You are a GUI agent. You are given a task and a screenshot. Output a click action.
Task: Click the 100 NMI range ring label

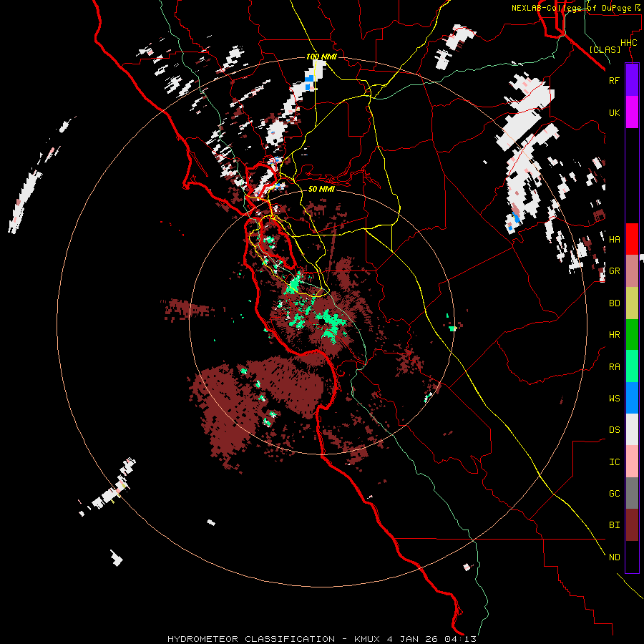click(x=321, y=57)
